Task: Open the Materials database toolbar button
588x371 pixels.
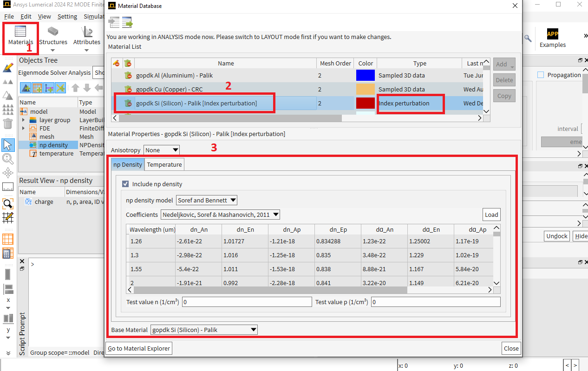Action: click(20, 36)
